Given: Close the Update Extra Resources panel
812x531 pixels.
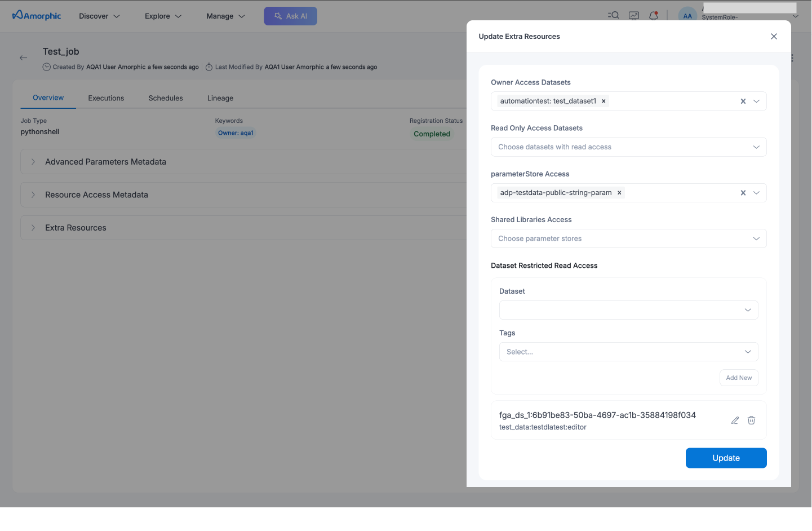Looking at the screenshot, I should pyautogui.click(x=774, y=37).
